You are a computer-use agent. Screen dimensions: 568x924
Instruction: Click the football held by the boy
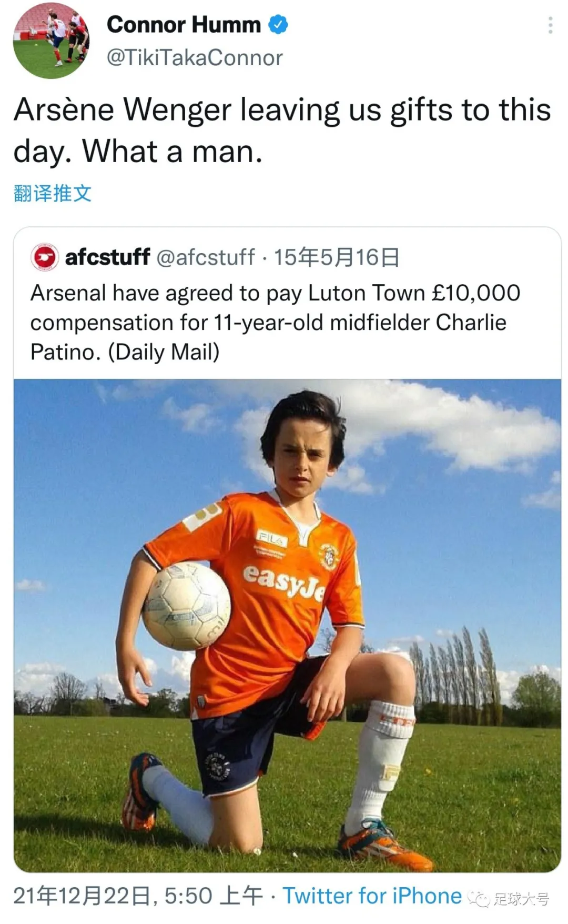187,604
